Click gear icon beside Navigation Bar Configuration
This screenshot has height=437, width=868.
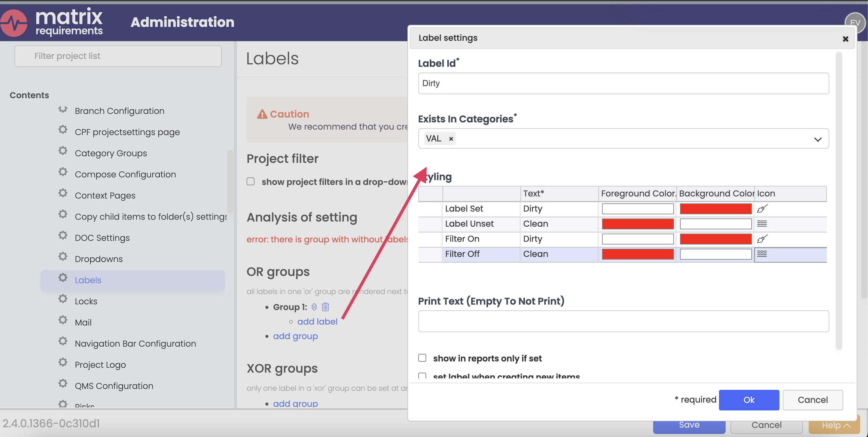coord(63,341)
